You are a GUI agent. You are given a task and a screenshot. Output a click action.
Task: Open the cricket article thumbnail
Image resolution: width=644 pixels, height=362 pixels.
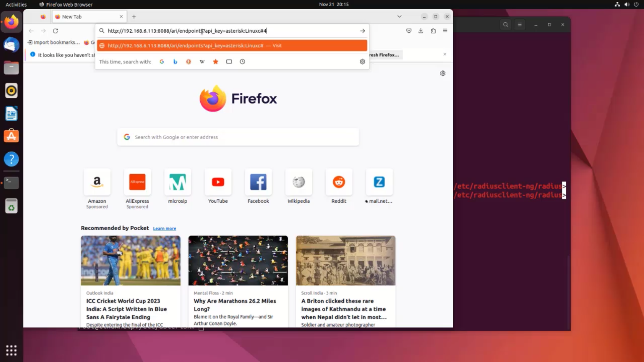pos(130,260)
